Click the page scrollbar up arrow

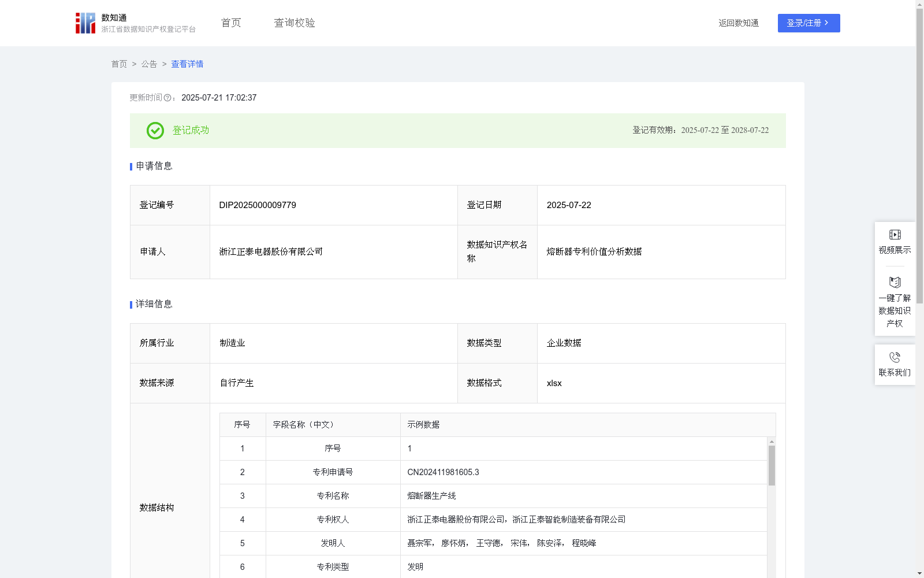point(919,4)
